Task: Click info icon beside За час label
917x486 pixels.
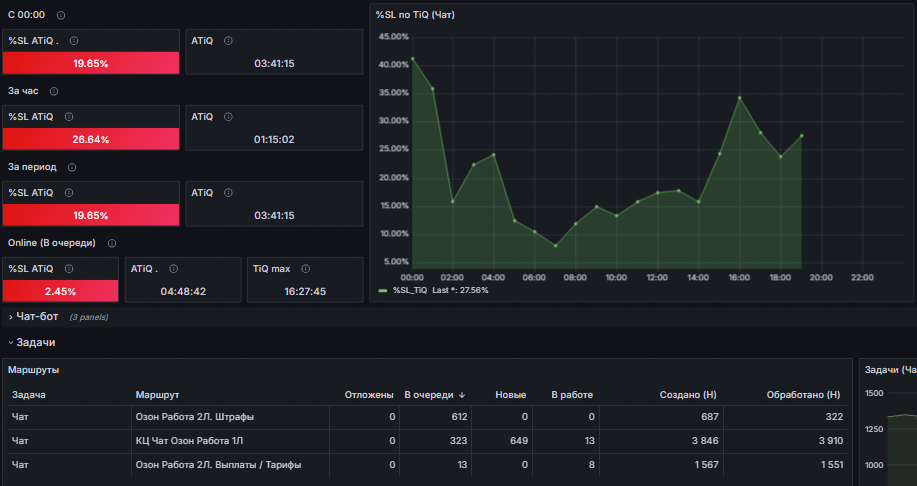Action: (x=54, y=91)
